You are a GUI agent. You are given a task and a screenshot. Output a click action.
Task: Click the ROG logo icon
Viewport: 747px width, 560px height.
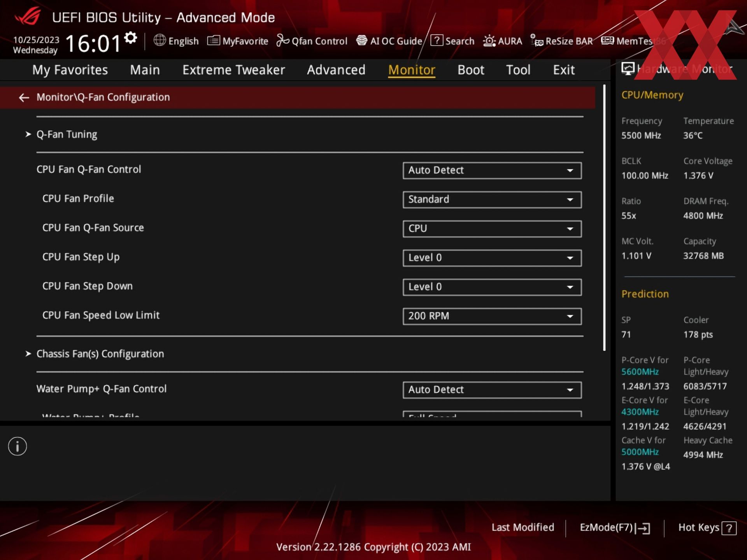pyautogui.click(x=28, y=16)
